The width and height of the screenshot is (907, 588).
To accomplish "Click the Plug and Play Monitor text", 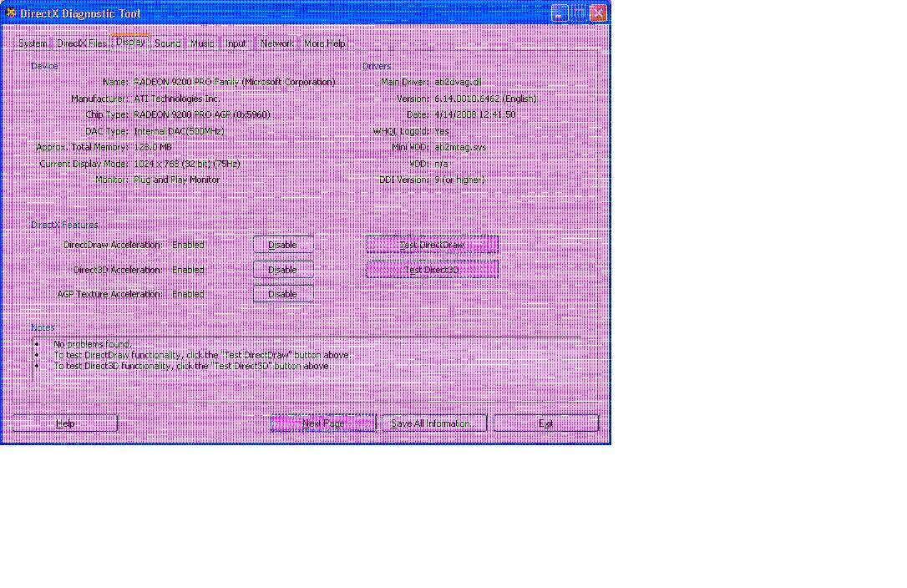I will pyautogui.click(x=177, y=180).
